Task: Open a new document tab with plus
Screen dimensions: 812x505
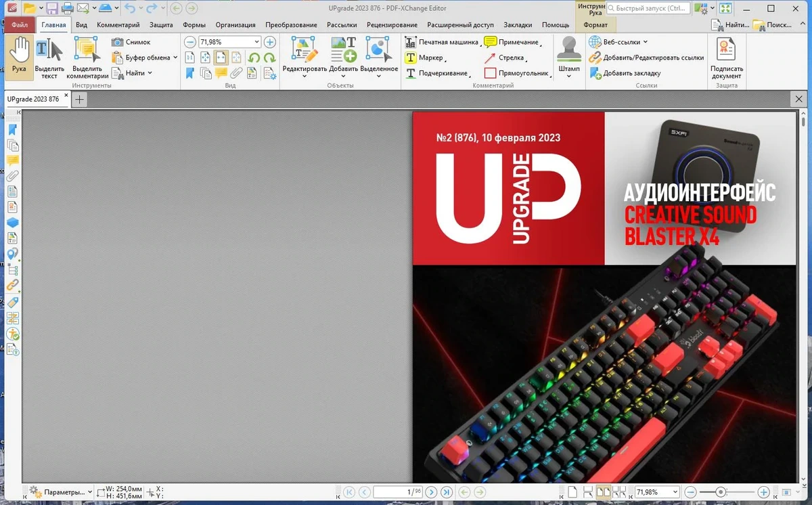Action: (79, 100)
